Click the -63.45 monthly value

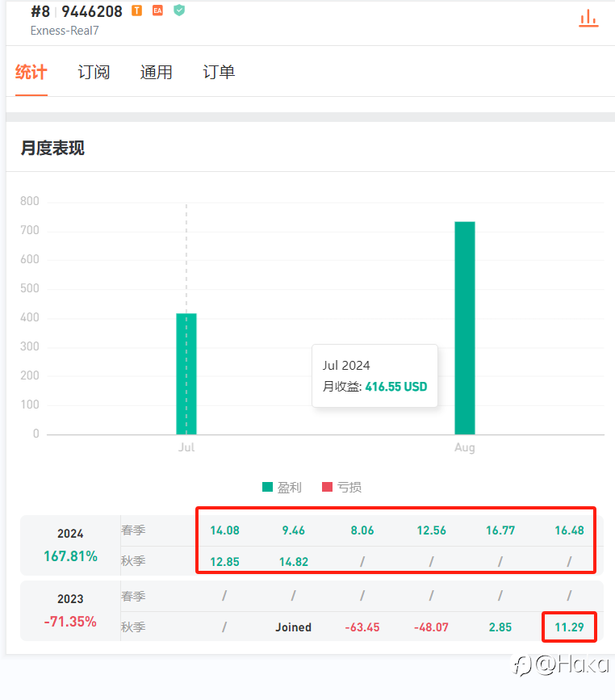tap(362, 627)
